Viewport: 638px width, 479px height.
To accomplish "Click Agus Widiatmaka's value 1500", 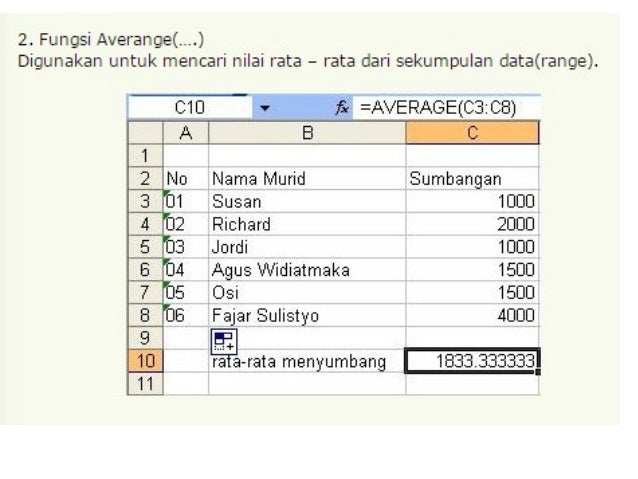I will click(472, 269).
